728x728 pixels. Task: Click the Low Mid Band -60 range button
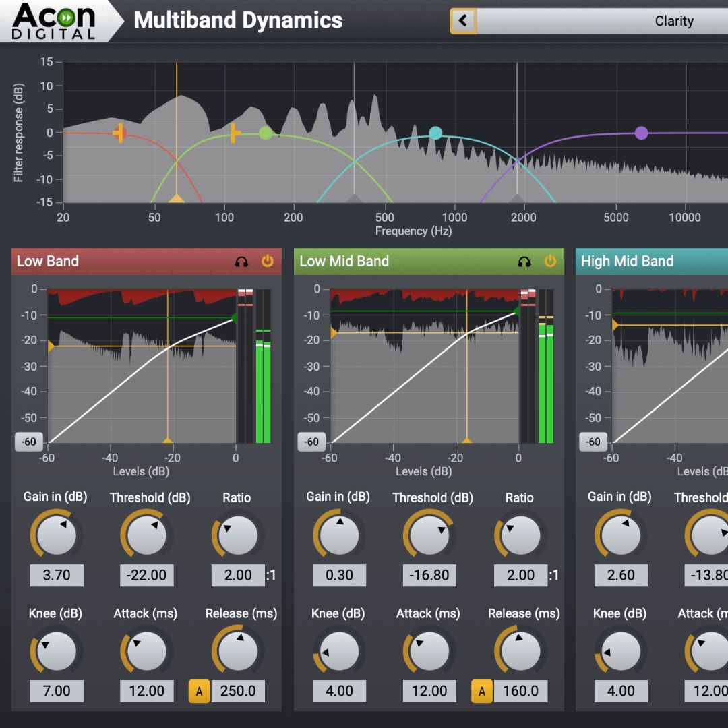pyautogui.click(x=311, y=442)
